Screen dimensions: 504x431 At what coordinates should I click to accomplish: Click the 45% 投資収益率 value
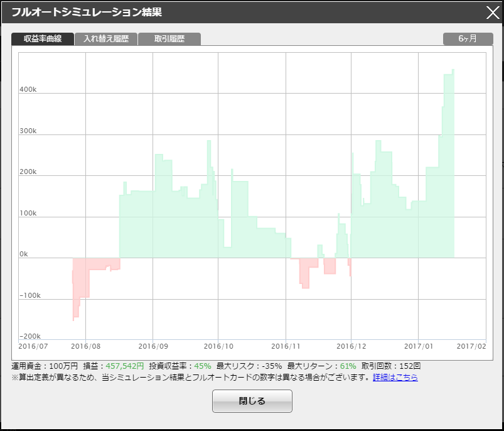[x=202, y=366]
